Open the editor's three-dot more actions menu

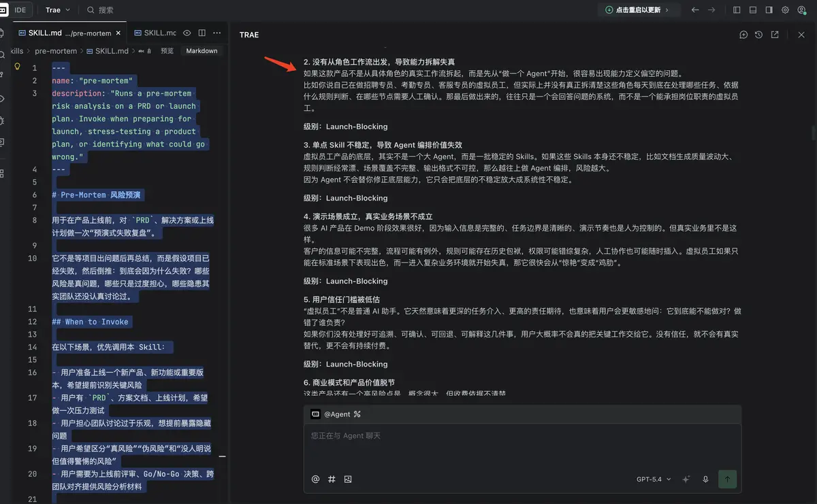pos(217,33)
